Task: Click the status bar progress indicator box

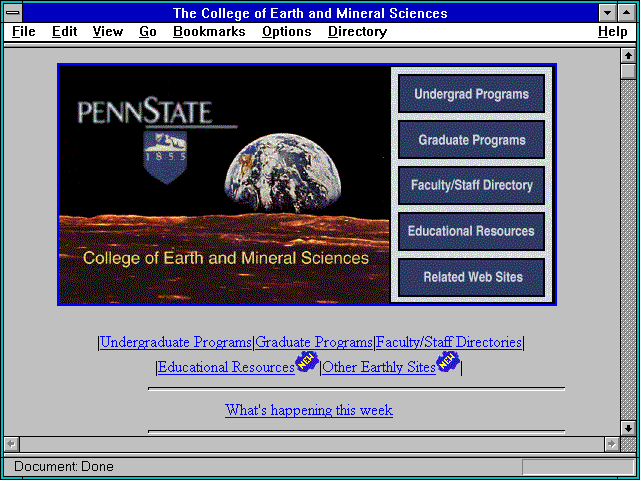Action: pos(578,467)
